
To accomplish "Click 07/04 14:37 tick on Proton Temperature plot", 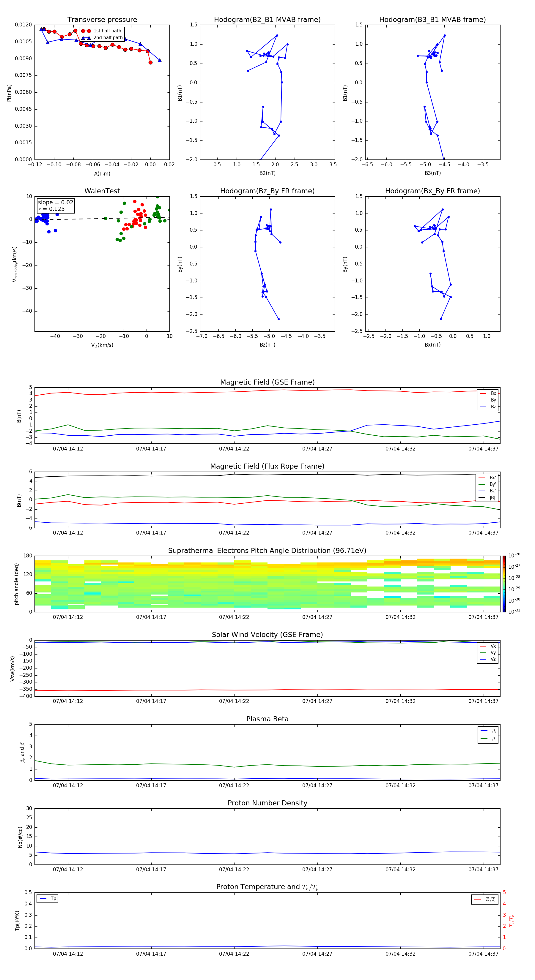I will click(483, 954).
